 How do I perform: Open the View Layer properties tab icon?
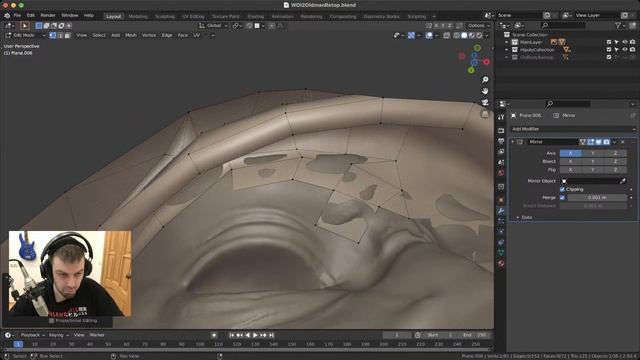pyautogui.click(x=501, y=152)
